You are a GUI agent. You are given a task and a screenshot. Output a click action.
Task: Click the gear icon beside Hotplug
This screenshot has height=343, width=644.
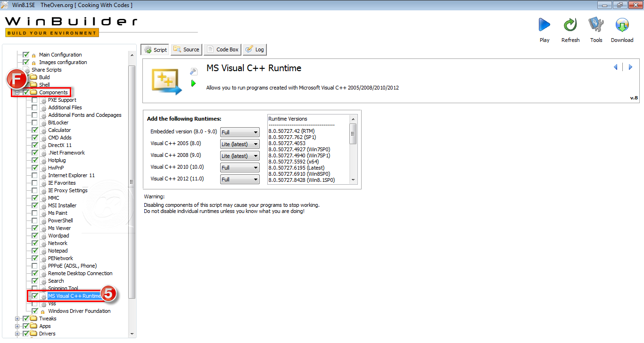[43, 161]
